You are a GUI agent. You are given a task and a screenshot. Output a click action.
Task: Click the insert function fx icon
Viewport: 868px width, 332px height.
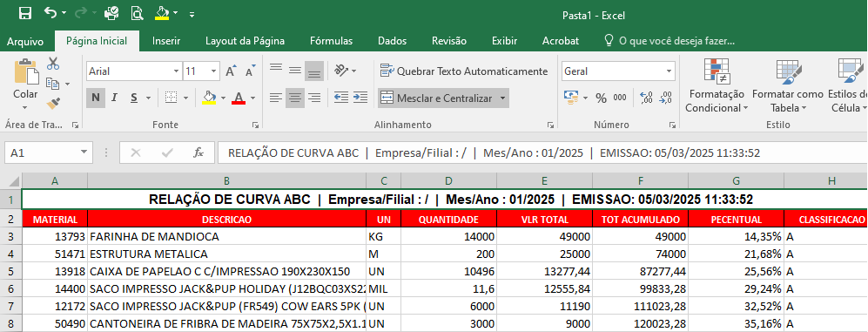pyautogui.click(x=198, y=152)
